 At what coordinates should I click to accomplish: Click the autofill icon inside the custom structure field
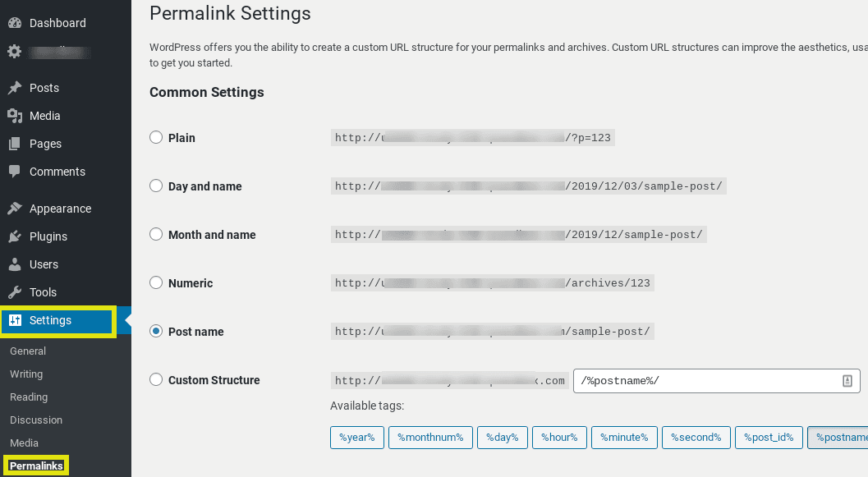[847, 381]
